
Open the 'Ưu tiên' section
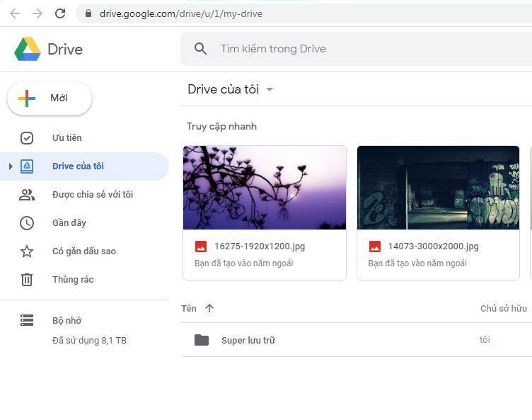[66, 138]
